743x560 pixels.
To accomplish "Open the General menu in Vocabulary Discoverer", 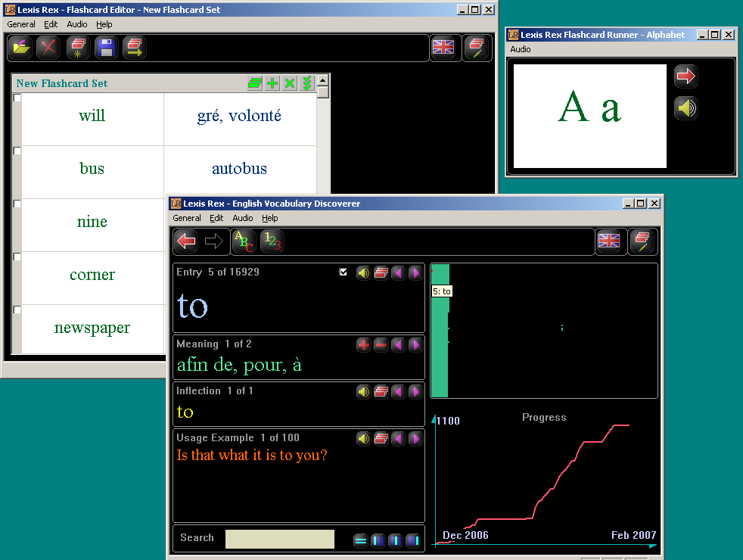I will (187, 218).
